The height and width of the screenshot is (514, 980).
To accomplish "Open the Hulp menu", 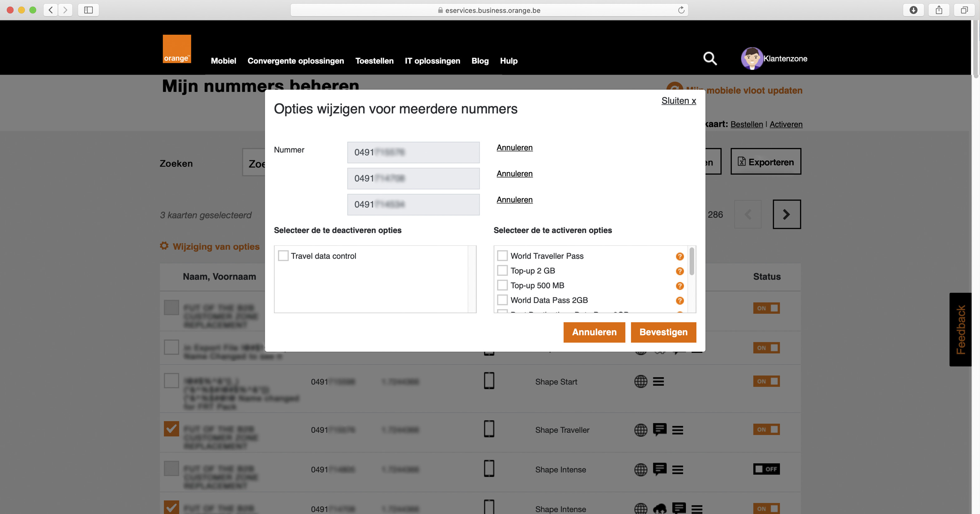I will (x=509, y=61).
